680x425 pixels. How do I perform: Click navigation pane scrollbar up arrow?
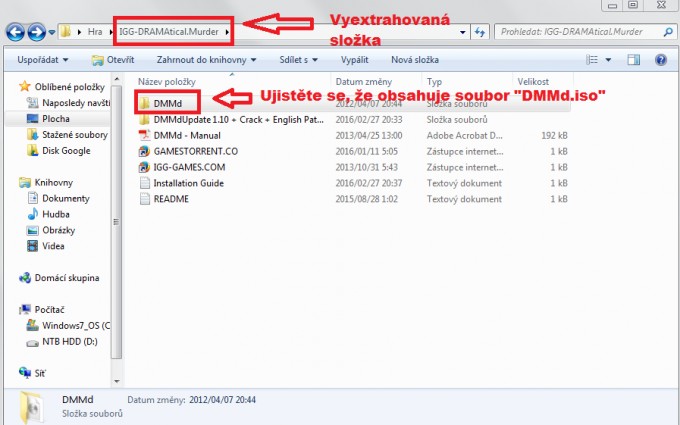116,79
